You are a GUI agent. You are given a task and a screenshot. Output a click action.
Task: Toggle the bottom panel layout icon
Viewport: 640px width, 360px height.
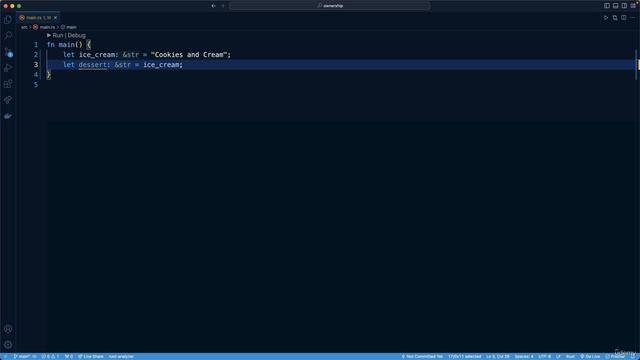coord(616,6)
